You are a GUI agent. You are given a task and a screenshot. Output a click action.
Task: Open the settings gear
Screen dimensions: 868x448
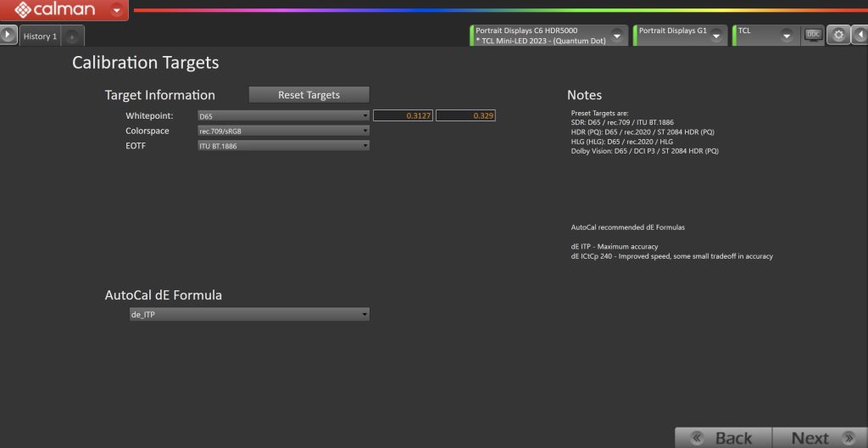(838, 36)
